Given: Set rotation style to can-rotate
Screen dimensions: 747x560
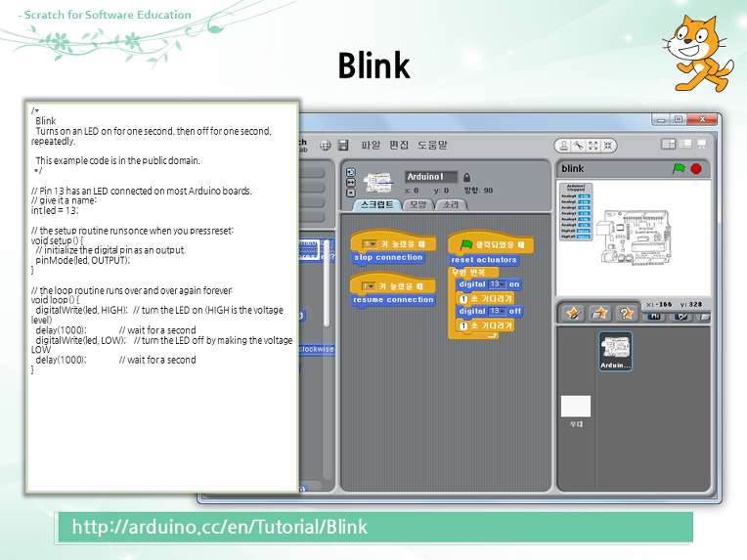Looking at the screenshot, I should (x=351, y=172).
